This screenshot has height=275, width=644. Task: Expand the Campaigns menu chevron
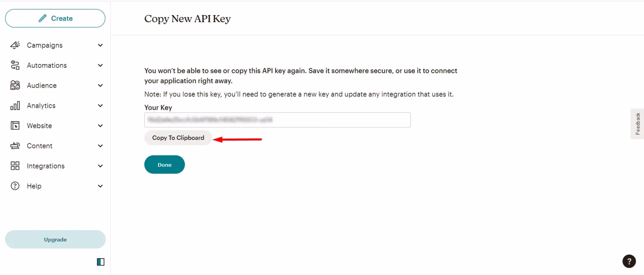tap(100, 45)
